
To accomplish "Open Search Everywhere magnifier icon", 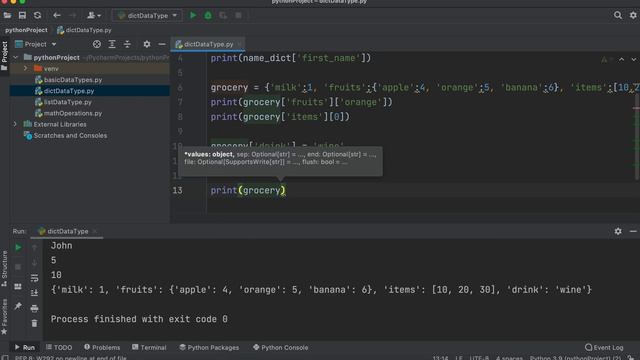I will 618,16.
